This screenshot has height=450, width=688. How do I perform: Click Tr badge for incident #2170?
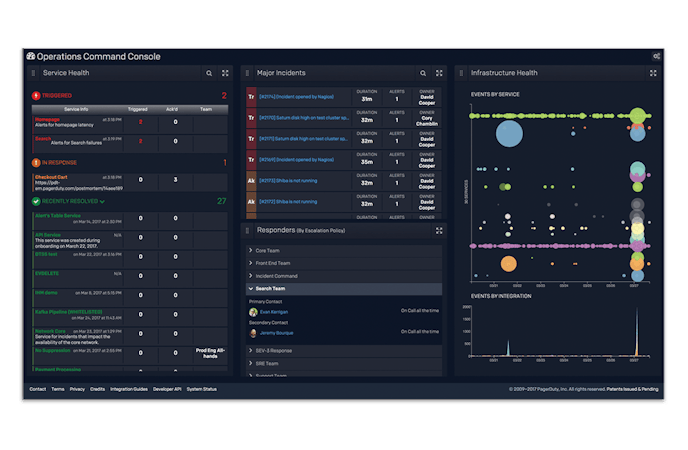(x=251, y=118)
